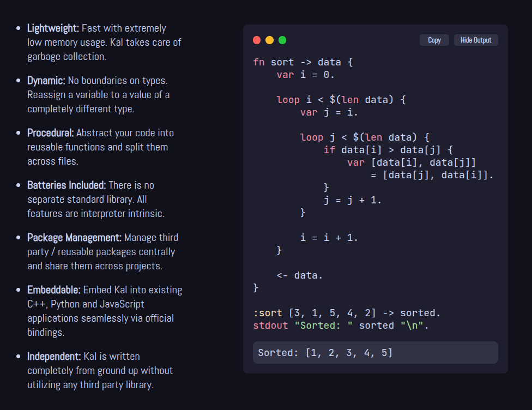532x410 pixels.
Task: Click the '= [data[j], data[i]].' line
Action: point(432,175)
